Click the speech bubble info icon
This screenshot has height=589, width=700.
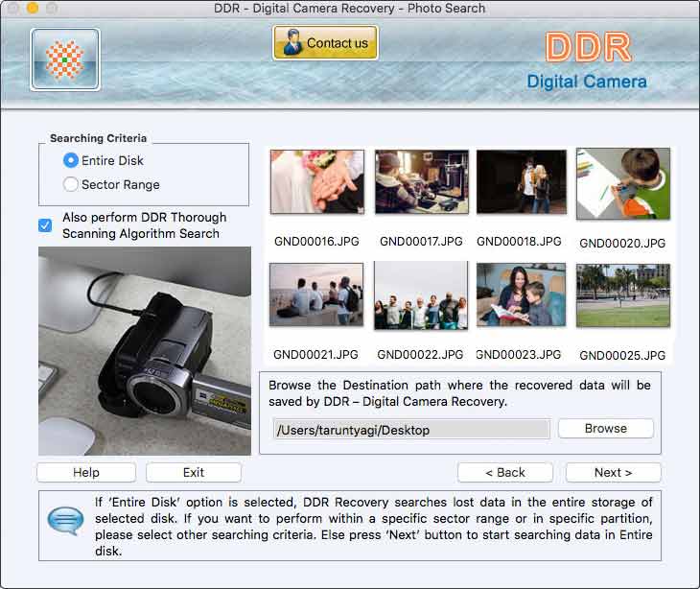click(x=65, y=520)
